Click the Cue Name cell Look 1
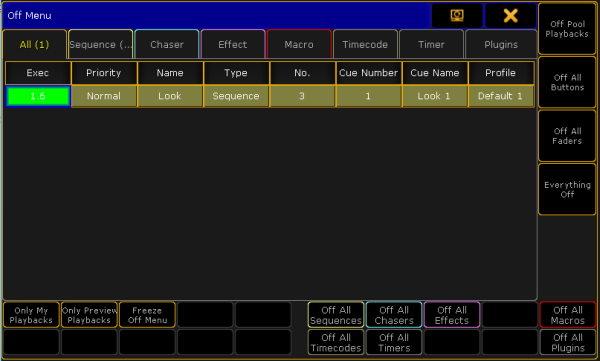Viewport: 600px width, 361px height. click(x=434, y=96)
